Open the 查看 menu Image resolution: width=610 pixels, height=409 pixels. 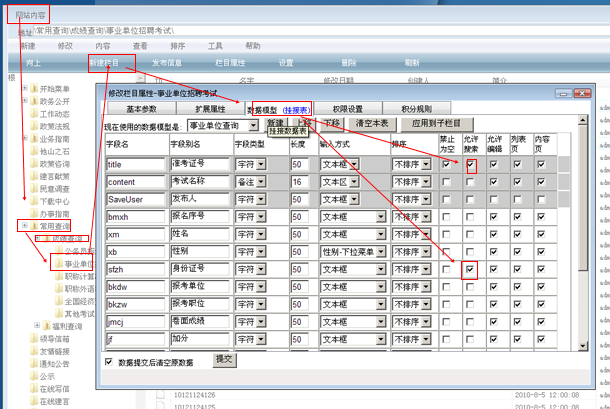[x=140, y=46]
